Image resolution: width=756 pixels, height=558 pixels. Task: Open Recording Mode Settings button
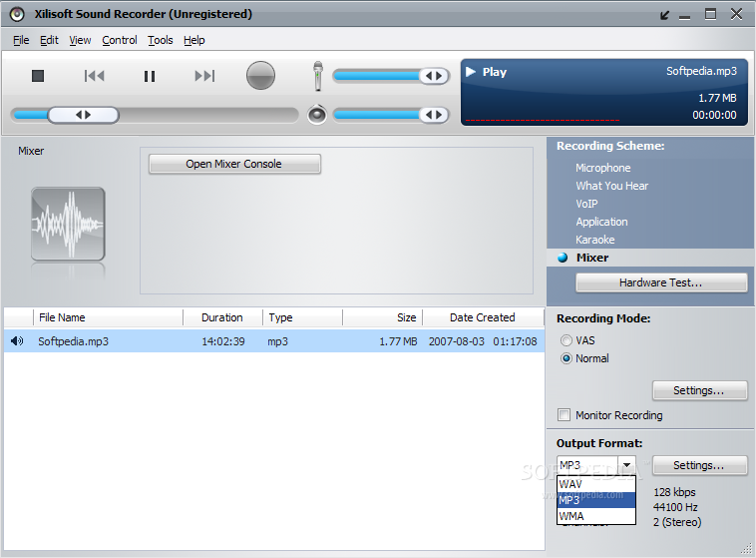[699, 390]
